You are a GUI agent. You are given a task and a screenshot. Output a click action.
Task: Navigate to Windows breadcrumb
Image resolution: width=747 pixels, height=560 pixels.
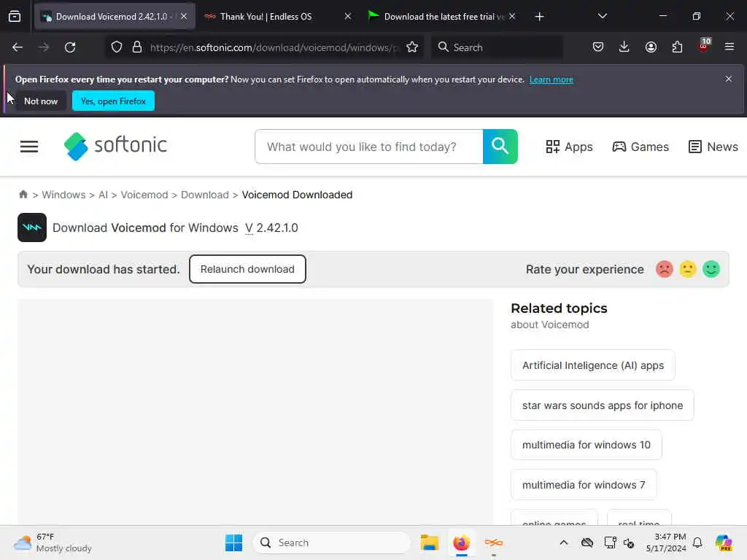tap(64, 195)
